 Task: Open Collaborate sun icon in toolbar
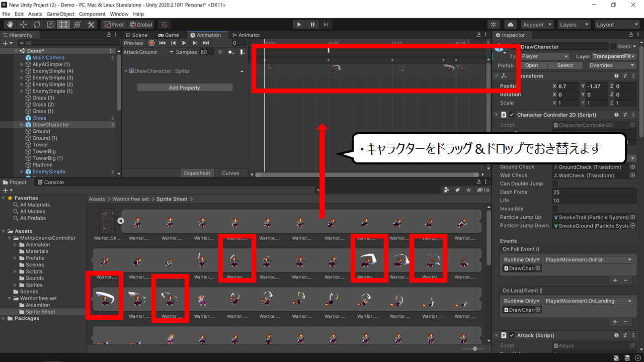point(494,25)
